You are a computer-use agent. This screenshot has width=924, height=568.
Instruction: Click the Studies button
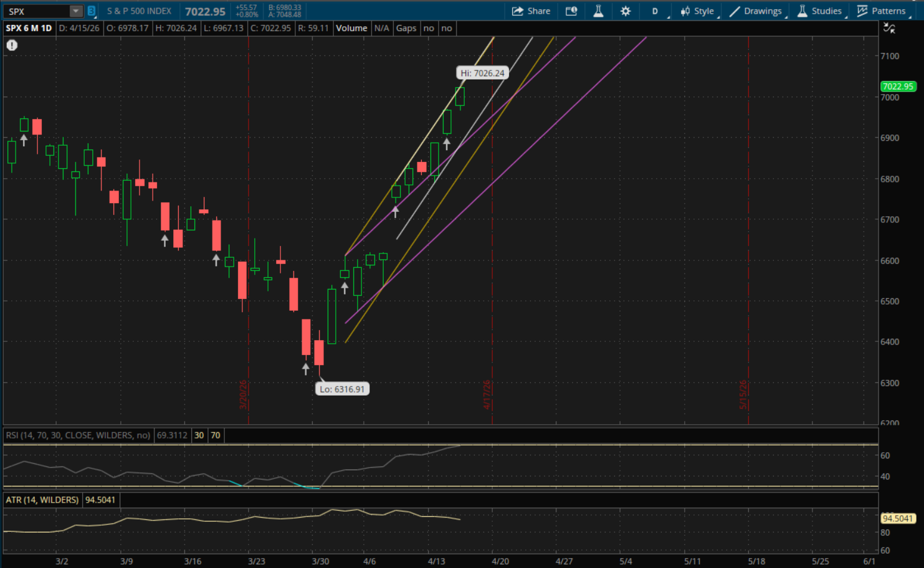pos(820,11)
